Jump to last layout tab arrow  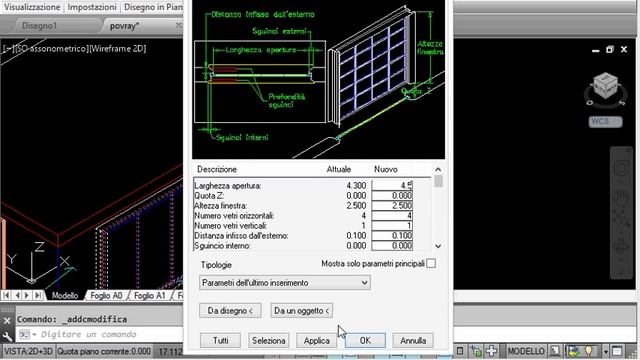38,295
